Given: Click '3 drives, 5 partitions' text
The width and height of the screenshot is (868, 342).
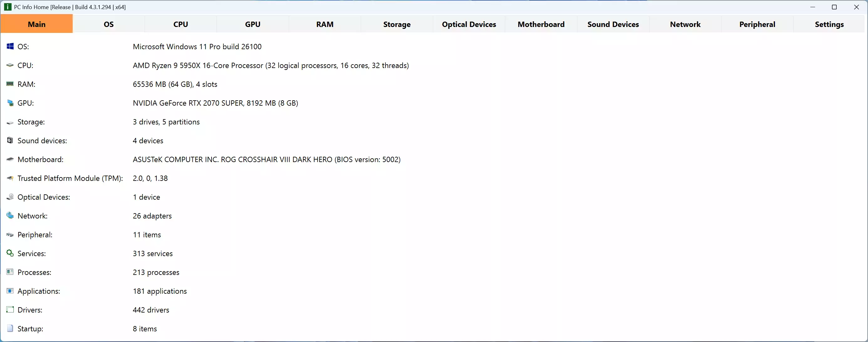Looking at the screenshot, I should tap(166, 122).
